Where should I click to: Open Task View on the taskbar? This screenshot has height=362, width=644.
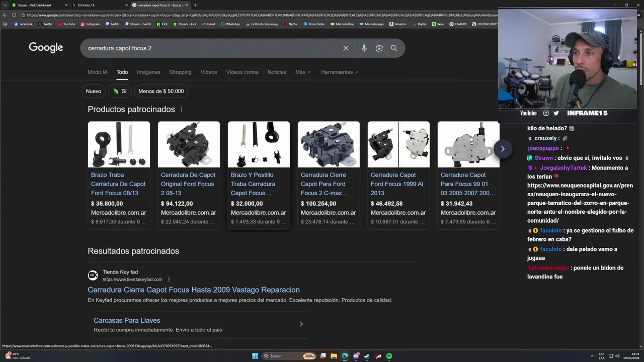click(323, 356)
